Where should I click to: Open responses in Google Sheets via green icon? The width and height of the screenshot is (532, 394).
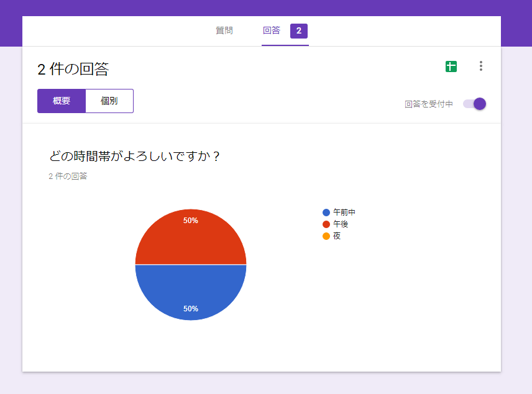[451, 66]
